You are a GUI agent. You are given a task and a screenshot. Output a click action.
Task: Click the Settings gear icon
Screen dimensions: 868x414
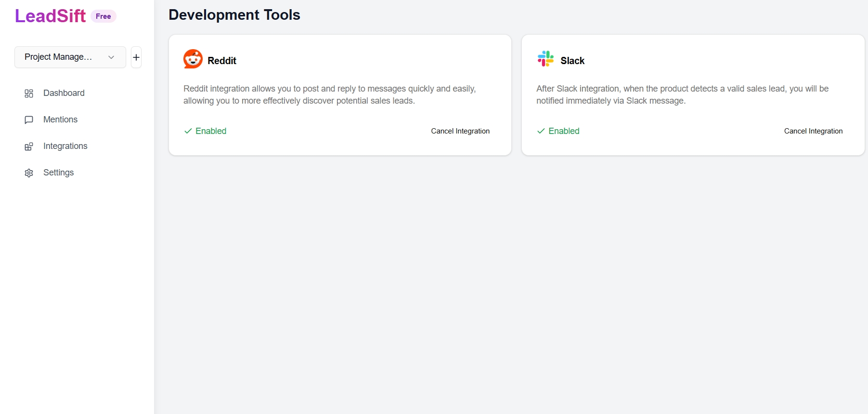tap(29, 173)
